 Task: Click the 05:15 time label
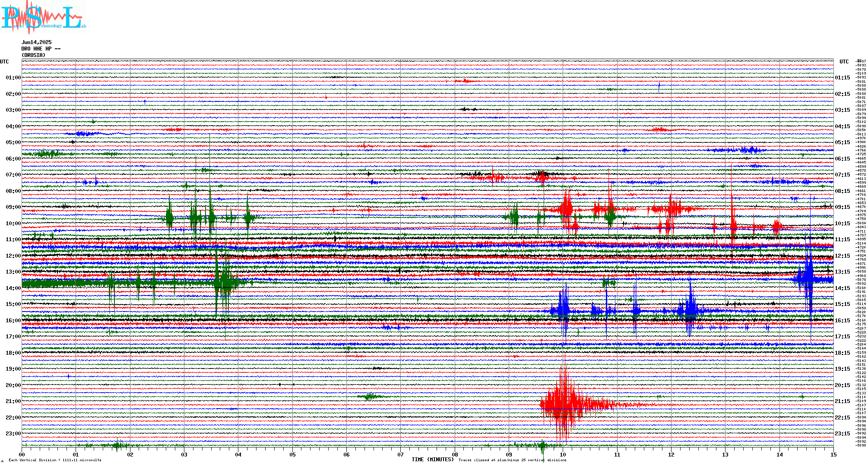[843, 142]
